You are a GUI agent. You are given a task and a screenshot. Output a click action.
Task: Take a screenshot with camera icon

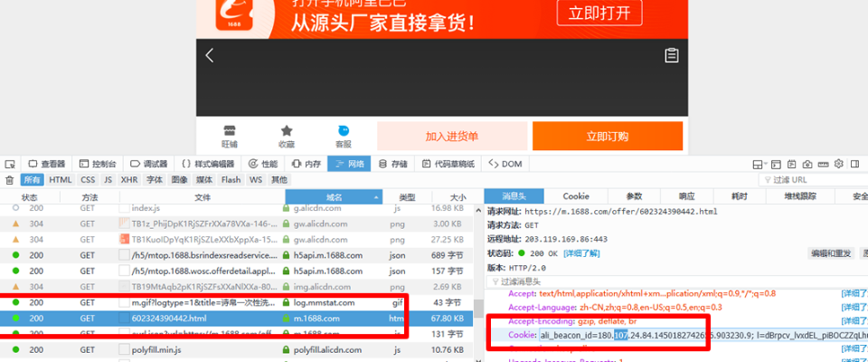(x=807, y=164)
